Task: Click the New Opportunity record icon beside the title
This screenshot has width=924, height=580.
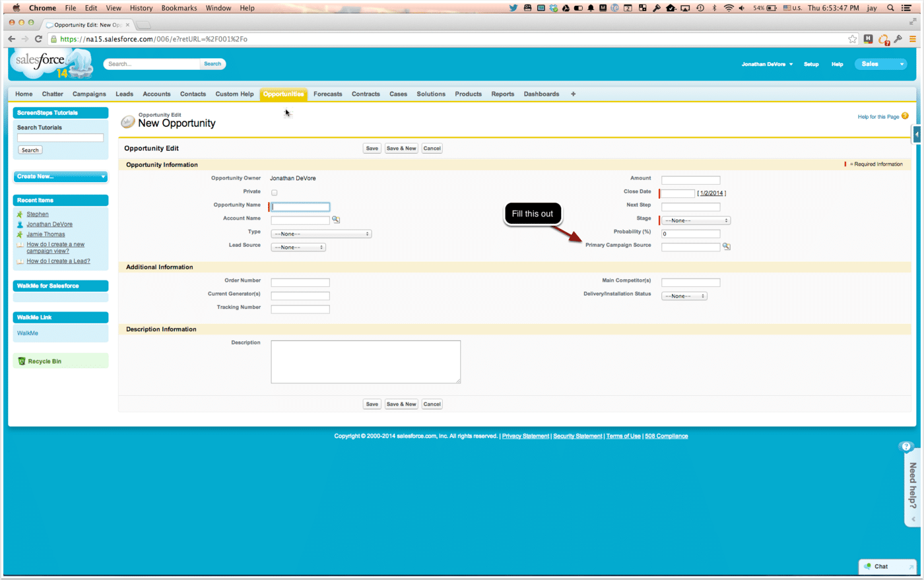Action: pos(127,121)
